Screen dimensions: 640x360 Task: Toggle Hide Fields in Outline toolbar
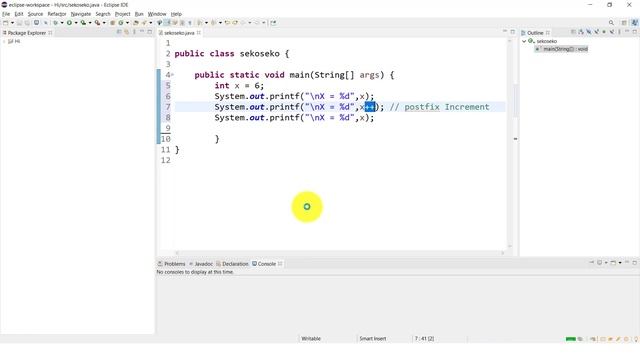tap(589, 32)
